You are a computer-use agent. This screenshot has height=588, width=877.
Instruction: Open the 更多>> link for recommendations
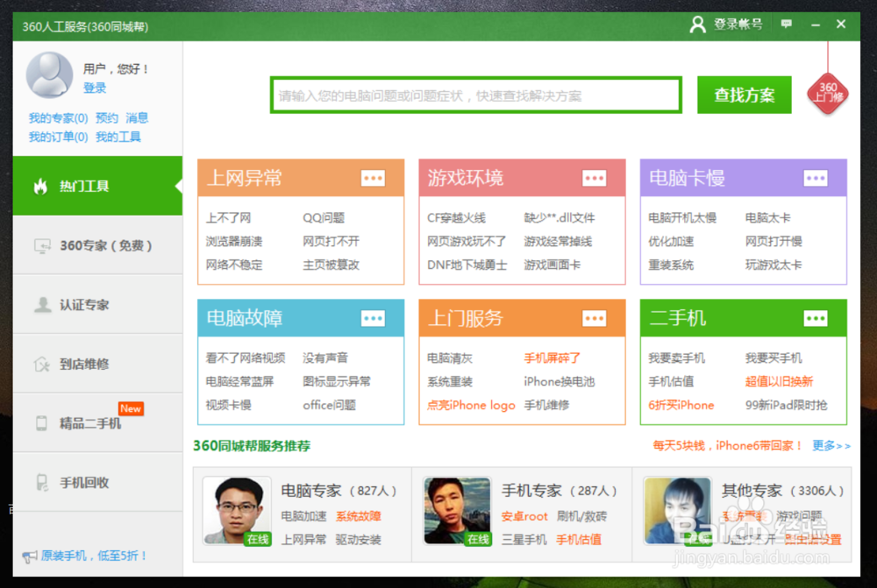click(x=831, y=445)
